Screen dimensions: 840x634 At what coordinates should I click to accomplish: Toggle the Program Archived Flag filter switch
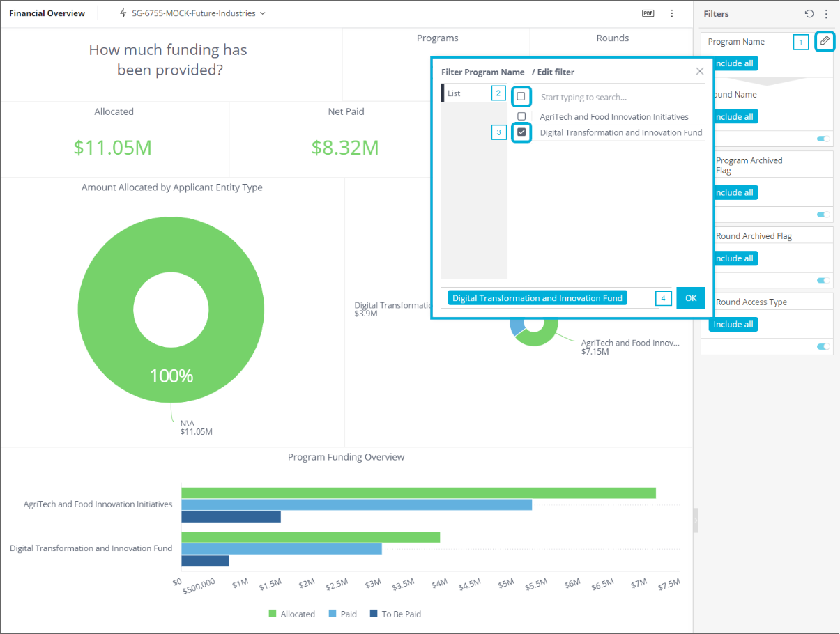click(823, 215)
